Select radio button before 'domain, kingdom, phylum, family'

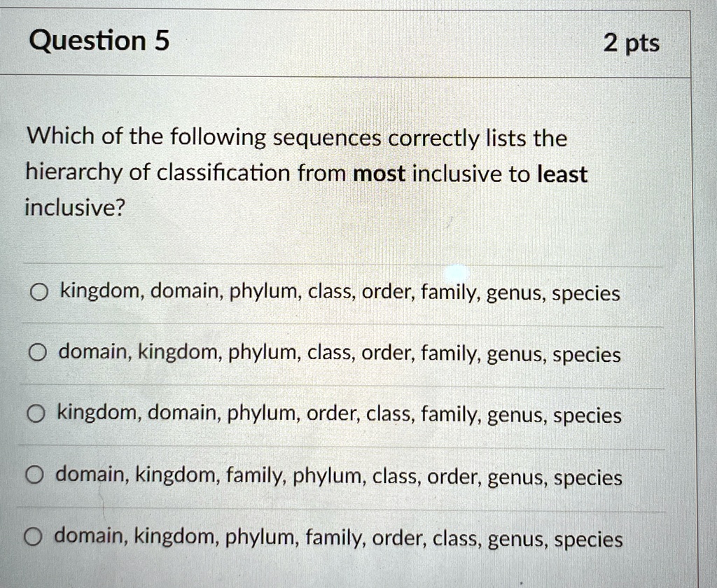[x=33, y=538]
